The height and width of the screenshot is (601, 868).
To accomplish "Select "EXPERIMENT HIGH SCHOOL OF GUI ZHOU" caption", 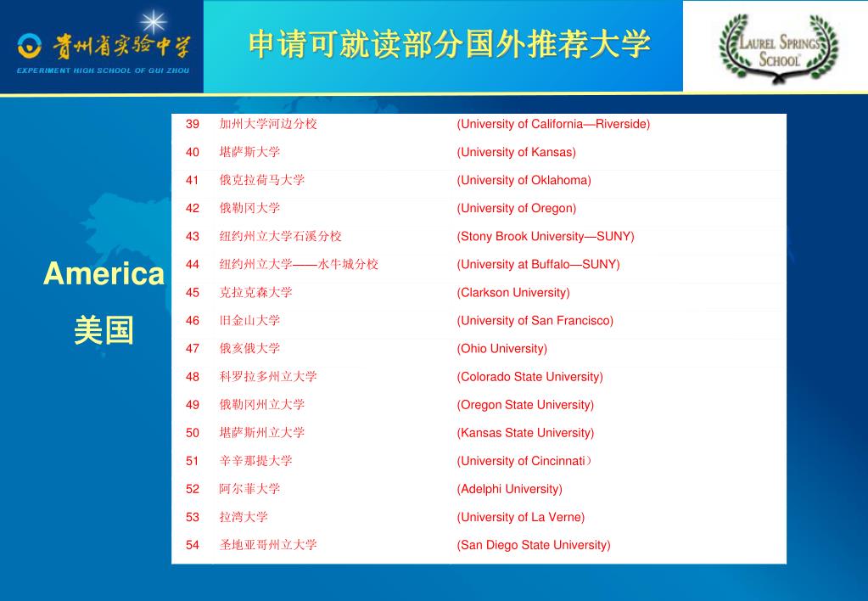I will click(103, 70).
